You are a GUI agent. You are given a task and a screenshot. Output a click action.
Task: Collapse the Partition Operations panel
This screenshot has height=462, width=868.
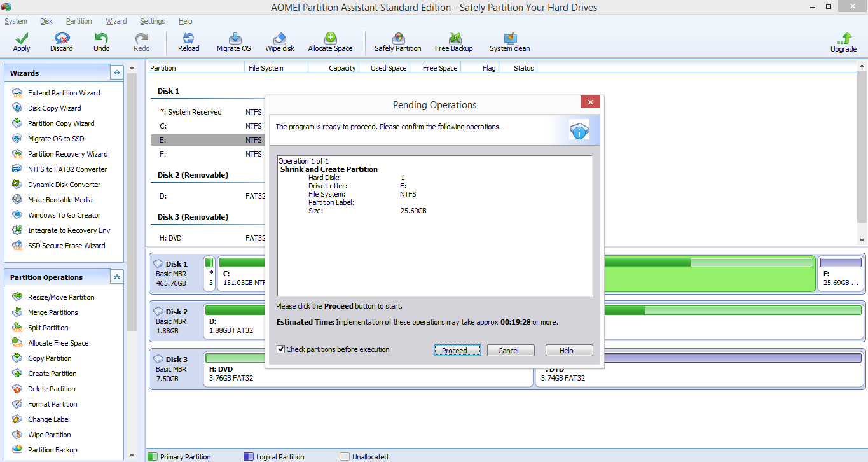click(116, 277)
